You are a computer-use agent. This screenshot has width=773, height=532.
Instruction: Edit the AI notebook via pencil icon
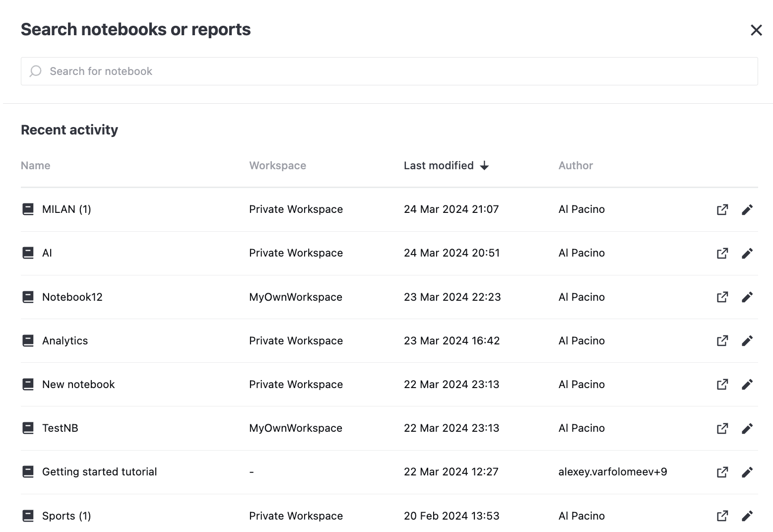748,253
